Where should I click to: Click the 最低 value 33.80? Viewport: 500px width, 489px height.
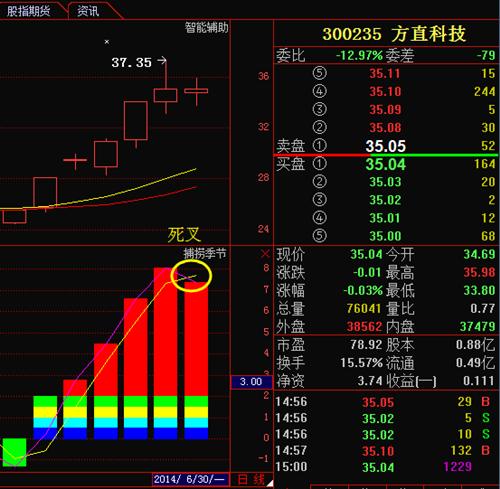479,290
